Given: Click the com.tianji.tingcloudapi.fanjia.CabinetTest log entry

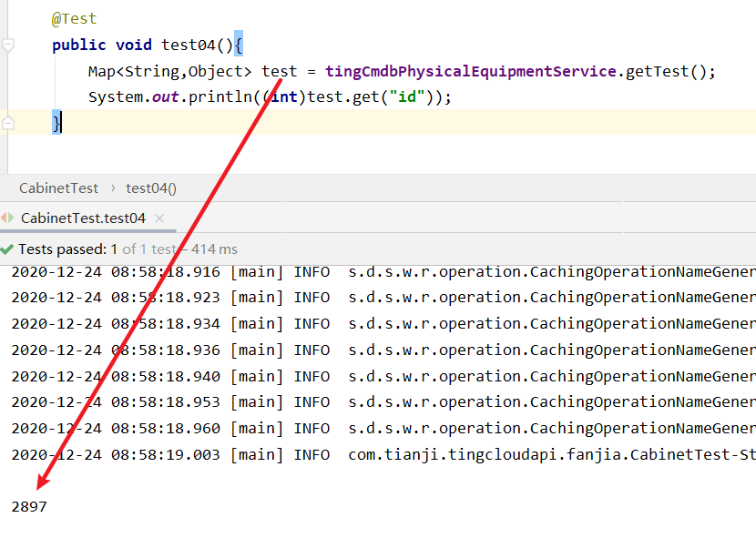Looking at the screenshot, I should [383, 454].
